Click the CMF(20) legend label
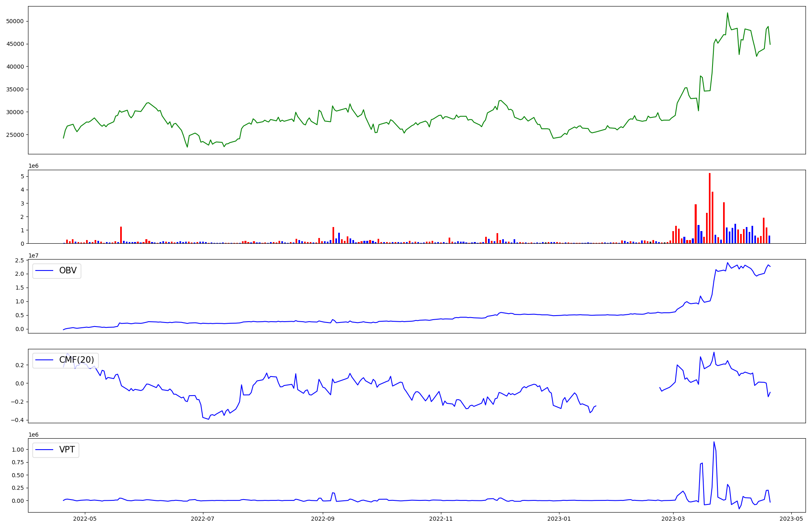812x528 pixels. click(x=76, y=360)
